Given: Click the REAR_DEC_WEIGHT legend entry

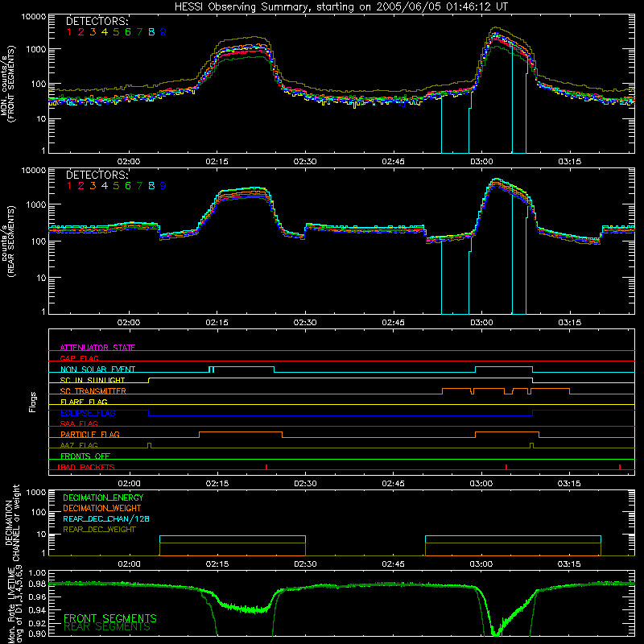Looking at the screenshot, I should pyautogui.click(x=99, y=530).
